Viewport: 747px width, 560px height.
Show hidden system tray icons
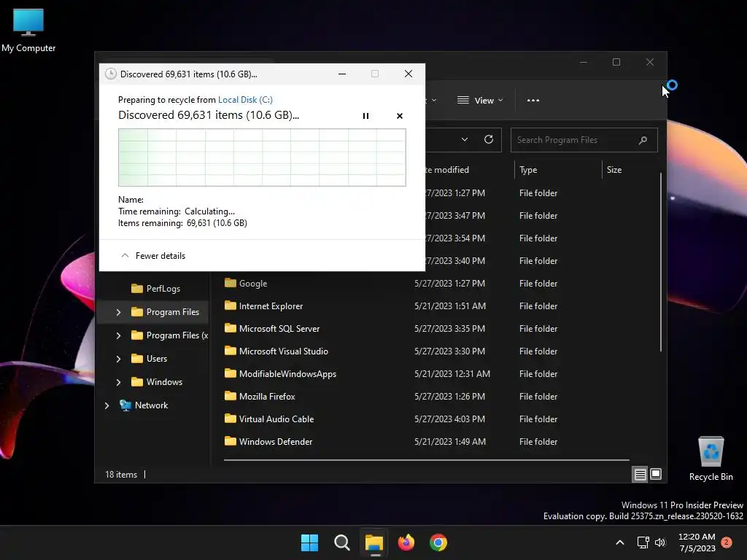pos(620,542)
